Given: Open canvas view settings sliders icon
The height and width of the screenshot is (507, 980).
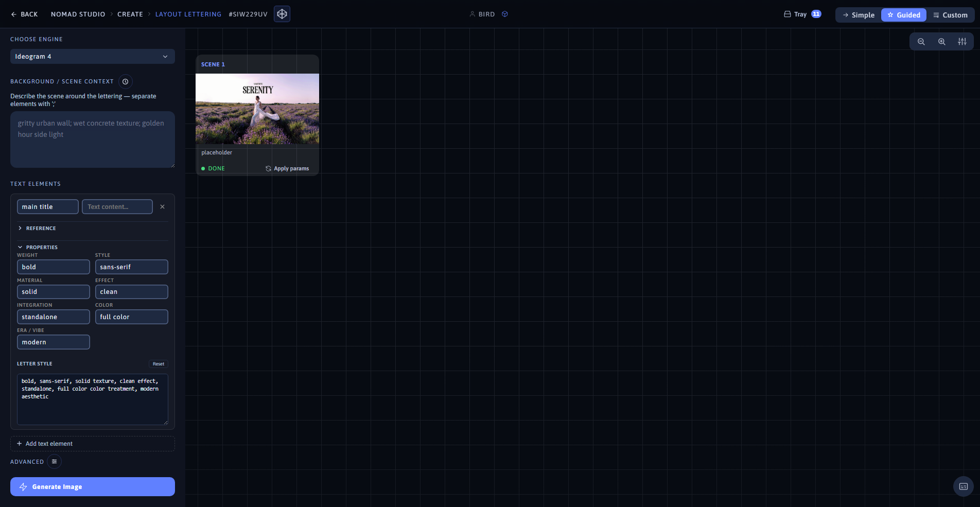Looking at the screenshot, I should point(962,42).
